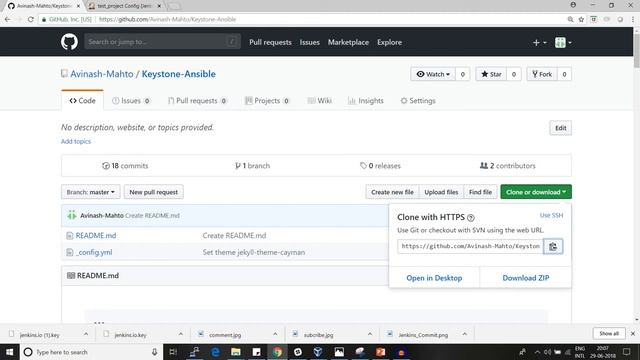Open Explore in the top navigation
The width and height of the screenshot is (640, 360).
(389, 42)
